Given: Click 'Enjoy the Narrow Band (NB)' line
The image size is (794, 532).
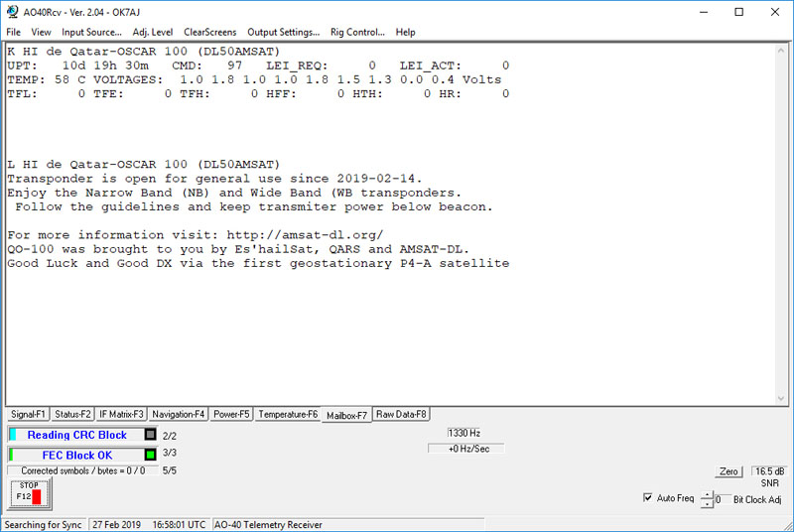Looking at the screenshot, I should point(234,193).
